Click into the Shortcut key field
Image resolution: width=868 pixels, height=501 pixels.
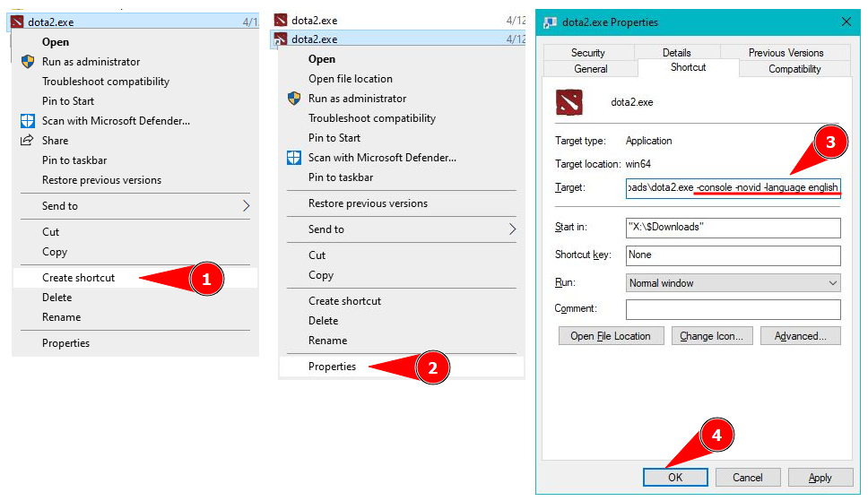coord(733,255)
